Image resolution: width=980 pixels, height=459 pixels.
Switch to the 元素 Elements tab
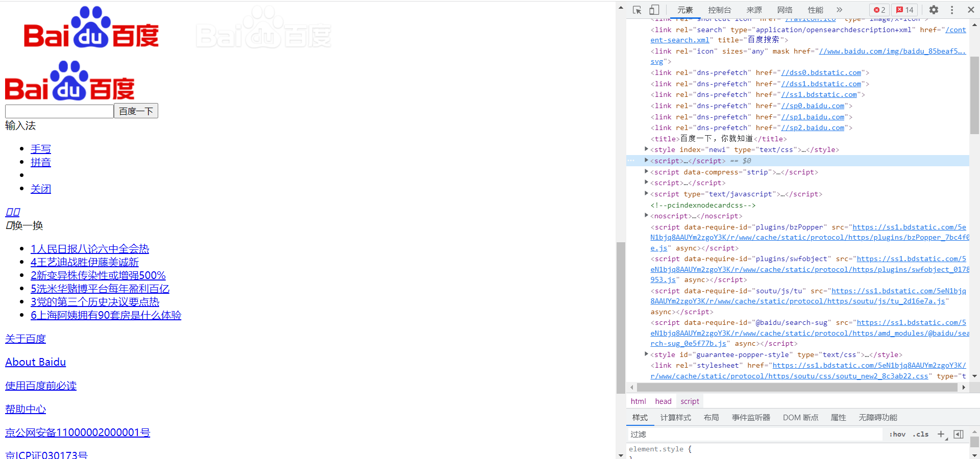coord(685,10)
